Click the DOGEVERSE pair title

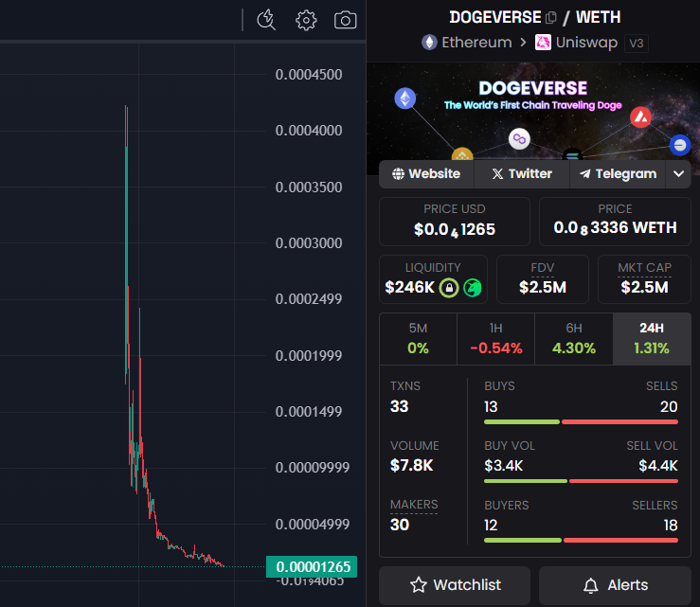tap(495, 17)
